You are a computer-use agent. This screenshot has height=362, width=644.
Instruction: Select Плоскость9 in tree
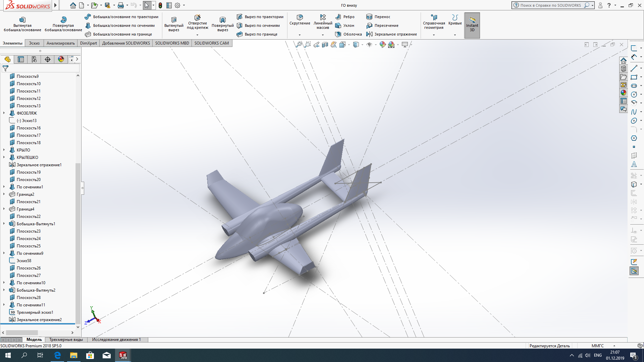point(24,76)
